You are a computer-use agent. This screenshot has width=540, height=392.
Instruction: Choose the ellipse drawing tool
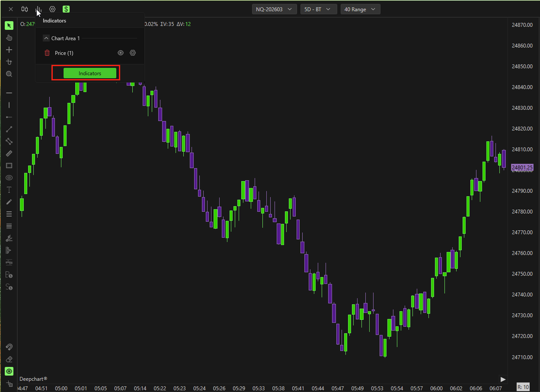9,178
